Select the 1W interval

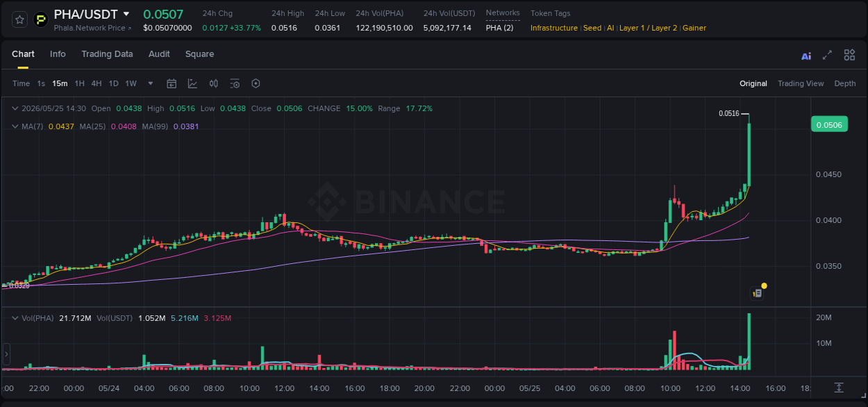[x=131, y=83]
